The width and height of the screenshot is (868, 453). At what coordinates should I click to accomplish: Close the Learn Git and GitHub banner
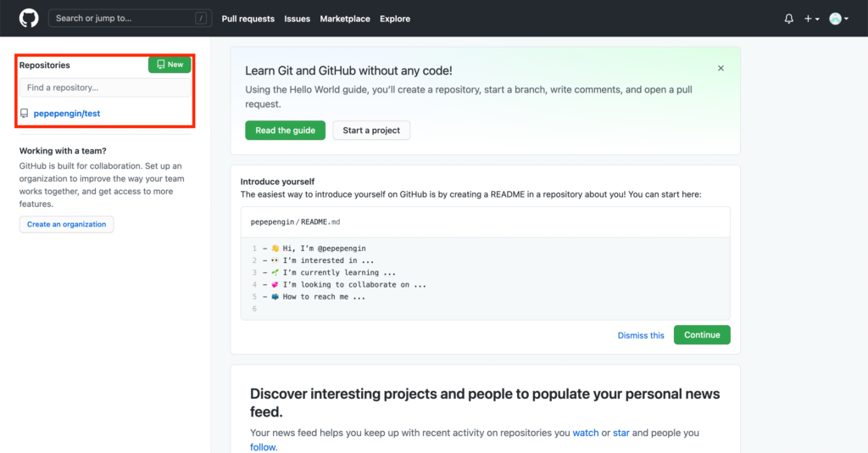coord(721,68)
